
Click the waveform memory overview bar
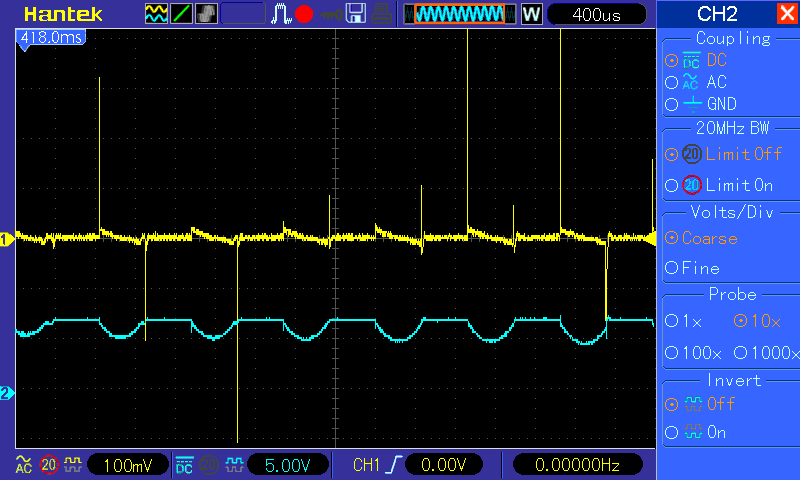[460, 14]
